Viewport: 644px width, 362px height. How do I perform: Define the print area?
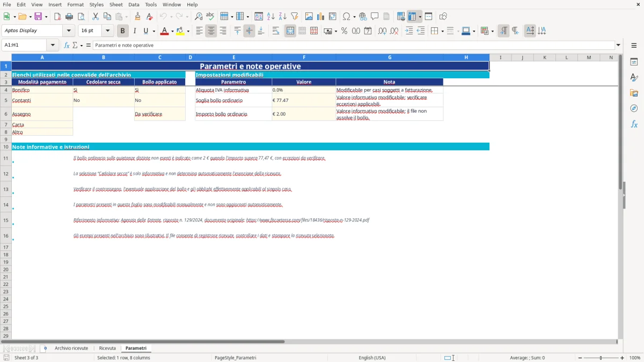pyautogui.click(x=401, y=16)
